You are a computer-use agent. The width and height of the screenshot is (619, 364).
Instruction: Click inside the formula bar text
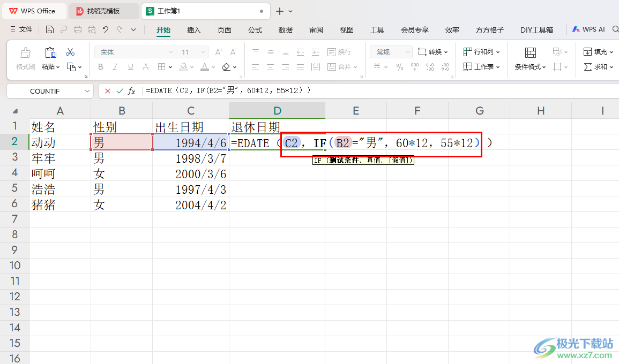coord(228,90)
